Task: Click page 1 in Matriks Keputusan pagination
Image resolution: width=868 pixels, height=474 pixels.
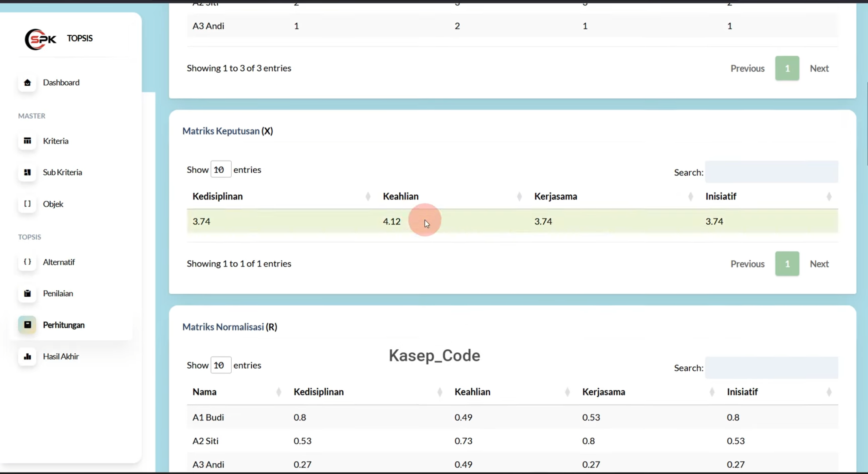Action: [x=787, y=264]
